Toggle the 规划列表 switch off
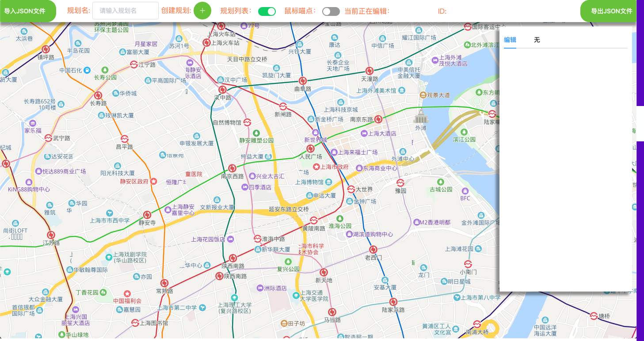Screen dimensions: 644x341 coord(267,11)
